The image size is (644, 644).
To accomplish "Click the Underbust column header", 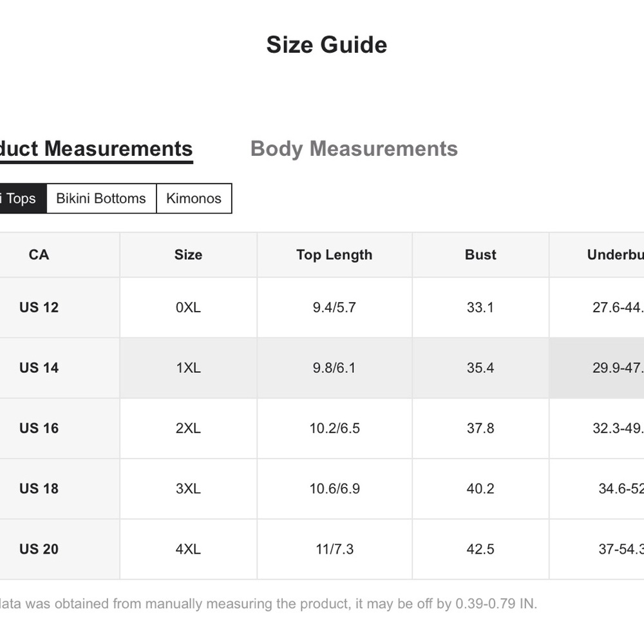I will point(597,254).
